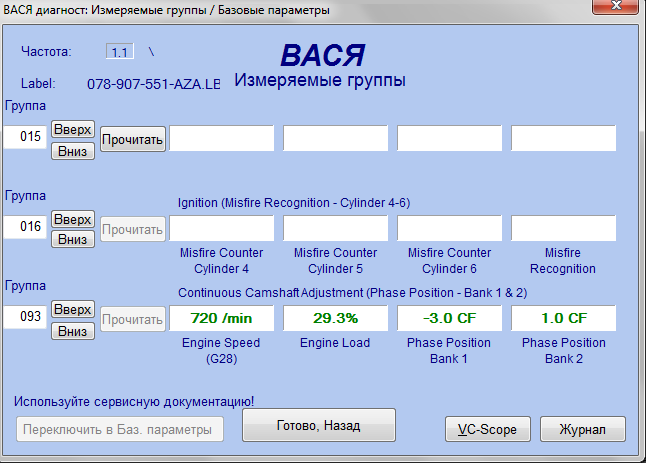Click Переключить в Баз. параметры button
The image size is (646, 463).
coord(120,429)
